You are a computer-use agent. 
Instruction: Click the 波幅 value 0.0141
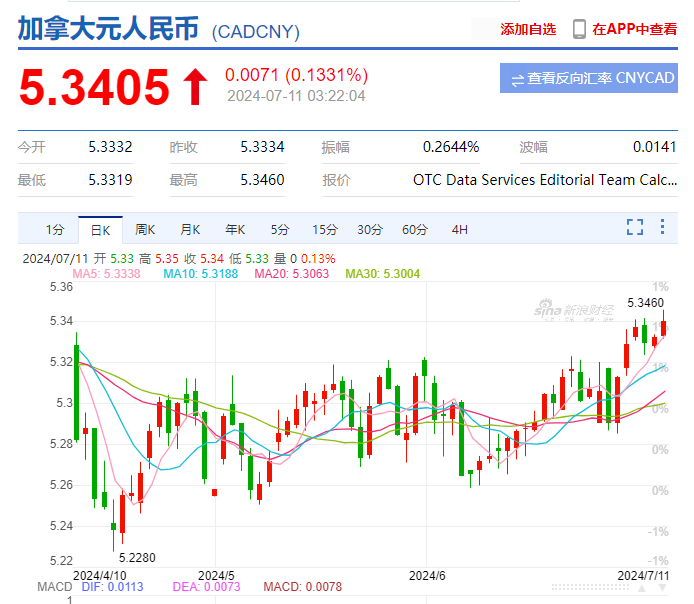tap(655, 147)
